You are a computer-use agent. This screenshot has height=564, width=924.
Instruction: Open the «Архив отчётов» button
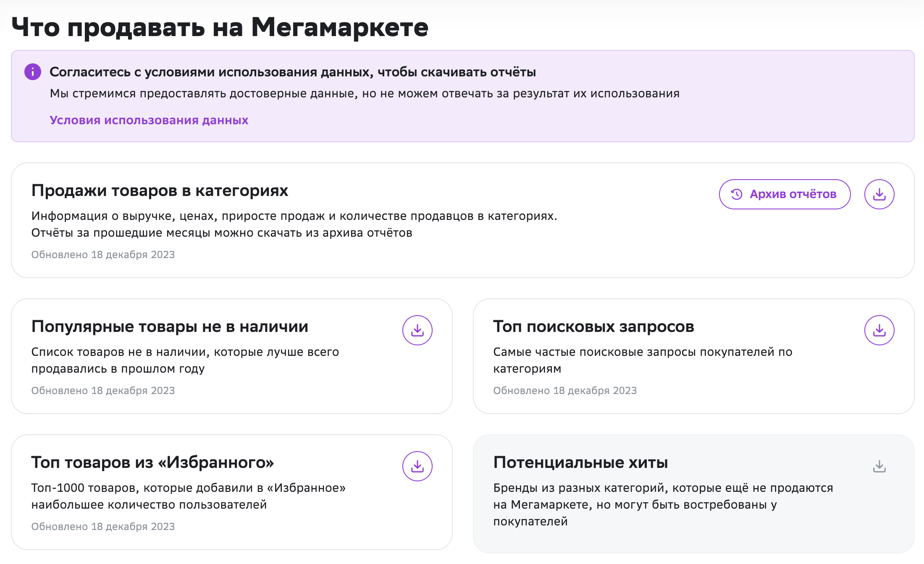[785, 194]
